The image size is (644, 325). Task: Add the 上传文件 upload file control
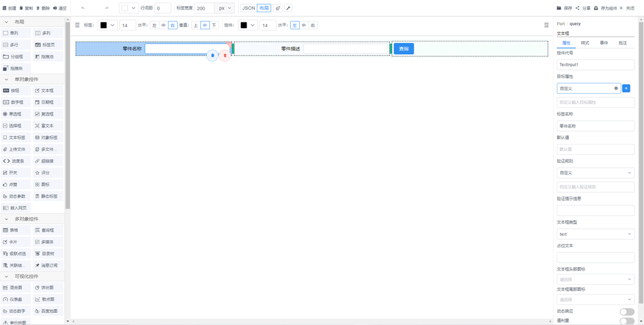[x=16, y=149]
